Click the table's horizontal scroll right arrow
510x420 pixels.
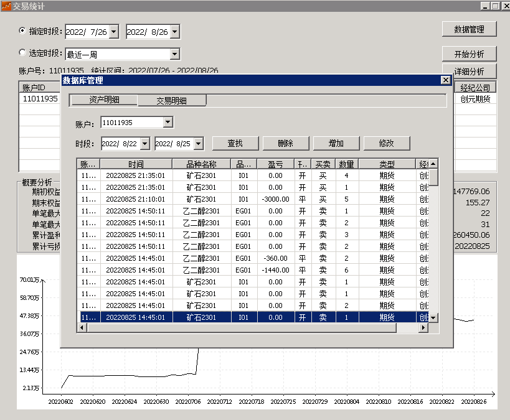tap(422, 328)
